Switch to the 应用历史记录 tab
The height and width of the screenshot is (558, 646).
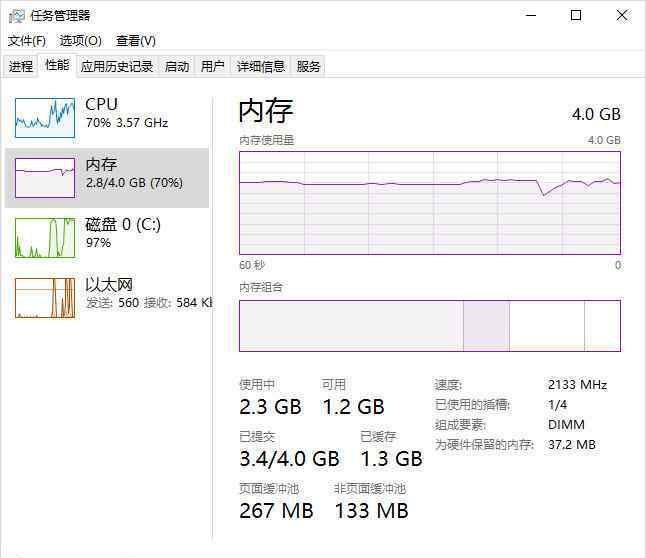point(117,66)
